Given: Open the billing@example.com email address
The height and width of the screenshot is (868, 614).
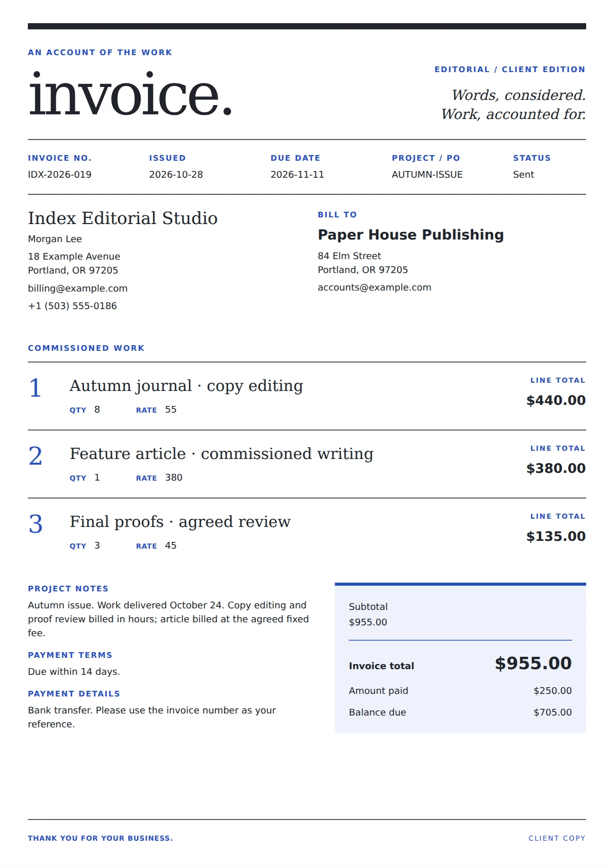Looking at the screenshot, I should [x=78, y=288].
